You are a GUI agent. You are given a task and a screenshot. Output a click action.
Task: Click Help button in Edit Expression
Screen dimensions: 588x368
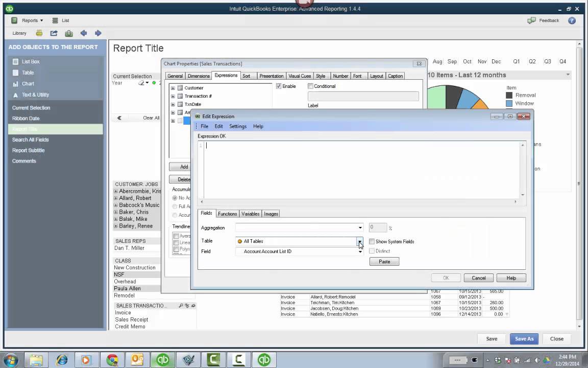pyautogui.click(x=511, y=278)
